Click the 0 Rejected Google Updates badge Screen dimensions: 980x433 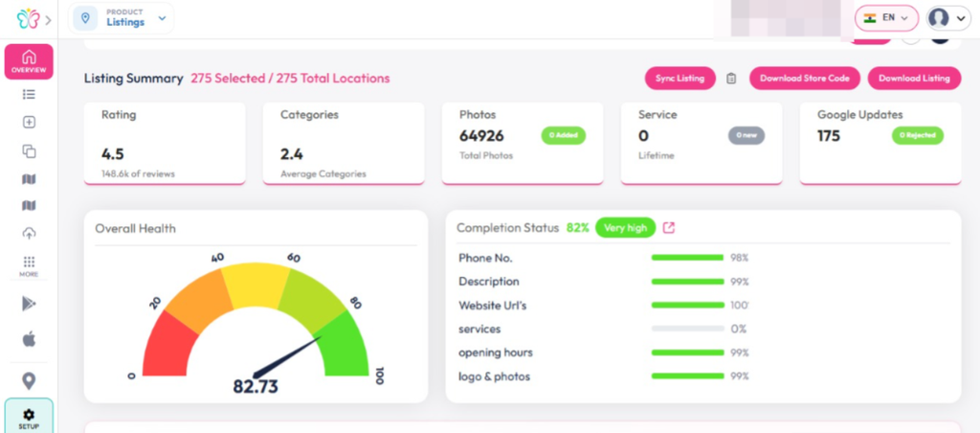918,136
